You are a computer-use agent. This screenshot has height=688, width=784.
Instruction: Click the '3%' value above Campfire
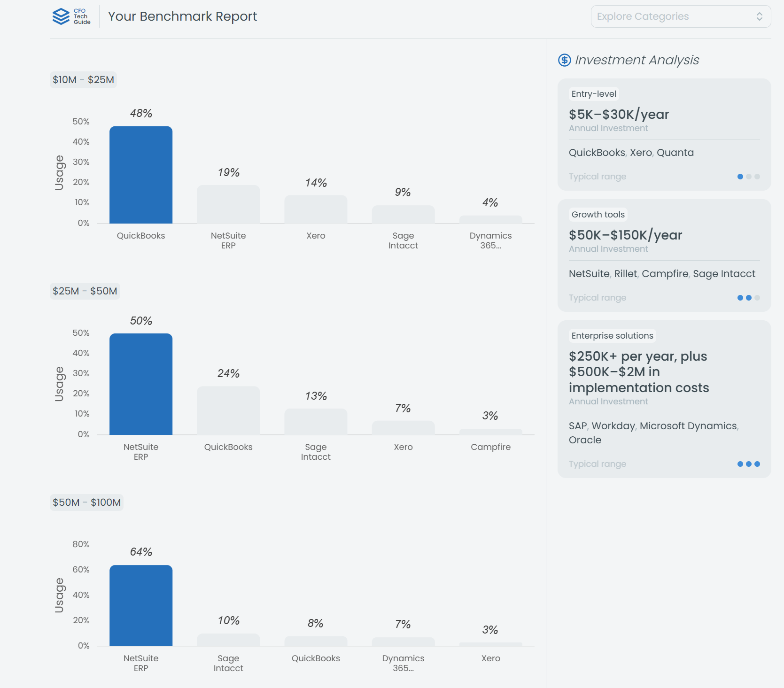(490, 416)
